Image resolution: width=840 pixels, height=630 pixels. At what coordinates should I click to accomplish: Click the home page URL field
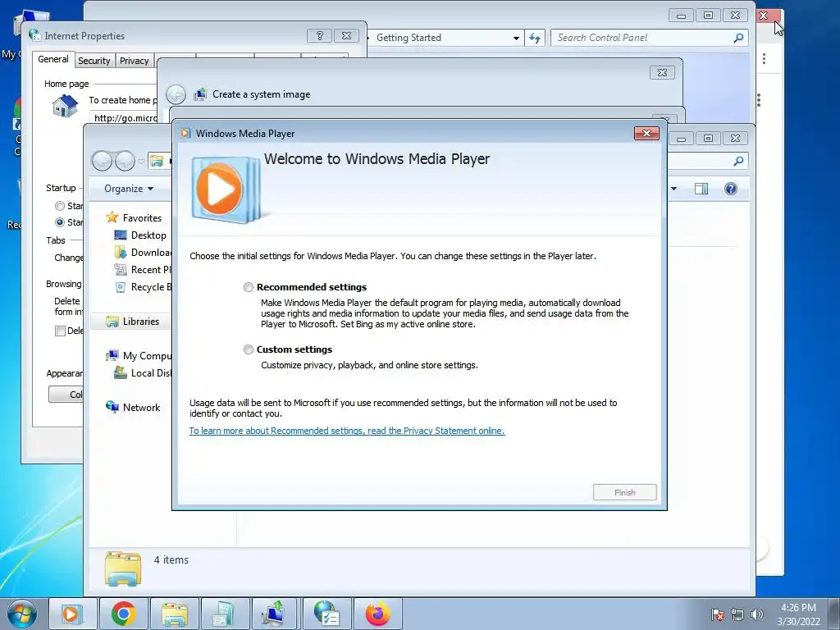(x=125, y=118)
